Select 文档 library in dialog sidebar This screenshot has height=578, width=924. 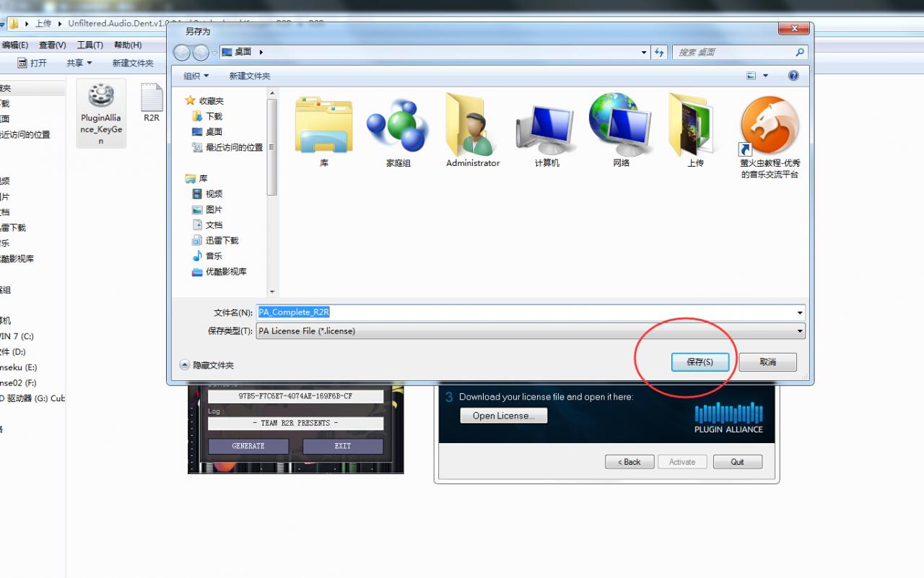[207, 224]
